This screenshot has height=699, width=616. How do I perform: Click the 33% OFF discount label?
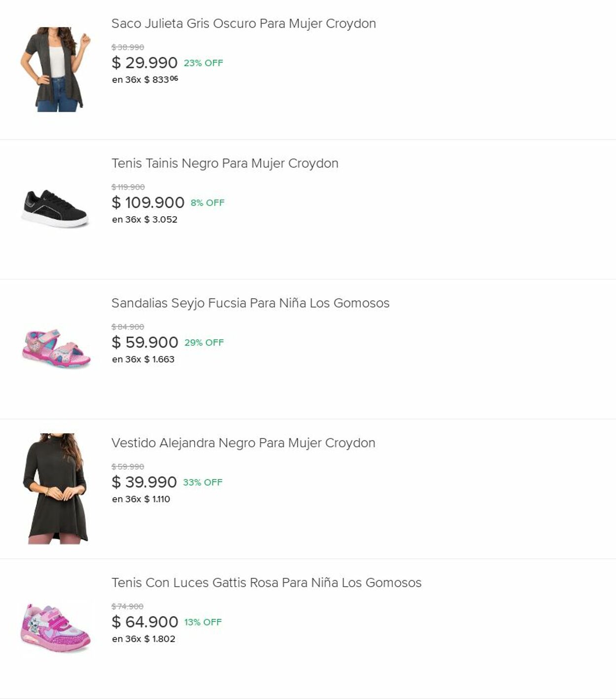click(x=203, y=483)
